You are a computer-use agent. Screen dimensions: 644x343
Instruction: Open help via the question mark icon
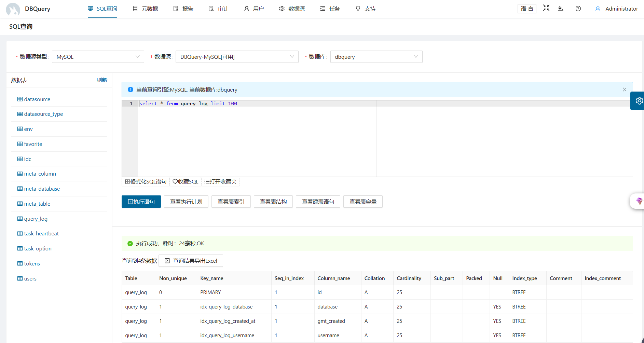tap(578, 9)
